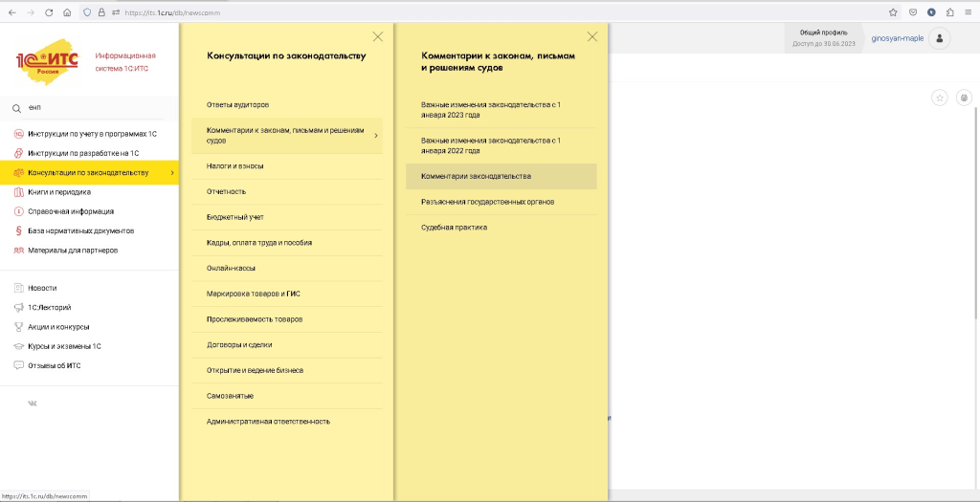Click the paragraph icon for База нормативных документов
The image size is (980, 502).
pos(19,230)
